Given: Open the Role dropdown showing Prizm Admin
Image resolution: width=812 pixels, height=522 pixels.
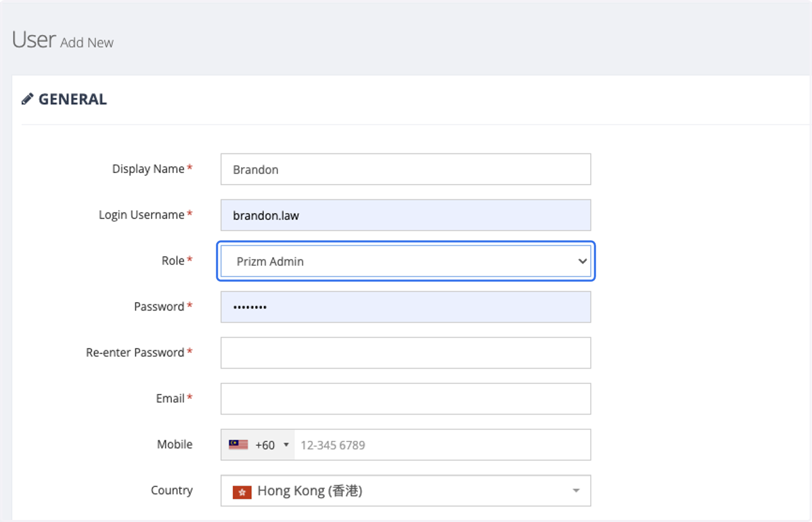Looking at the screenshot, I should click(x=405, y=261).
